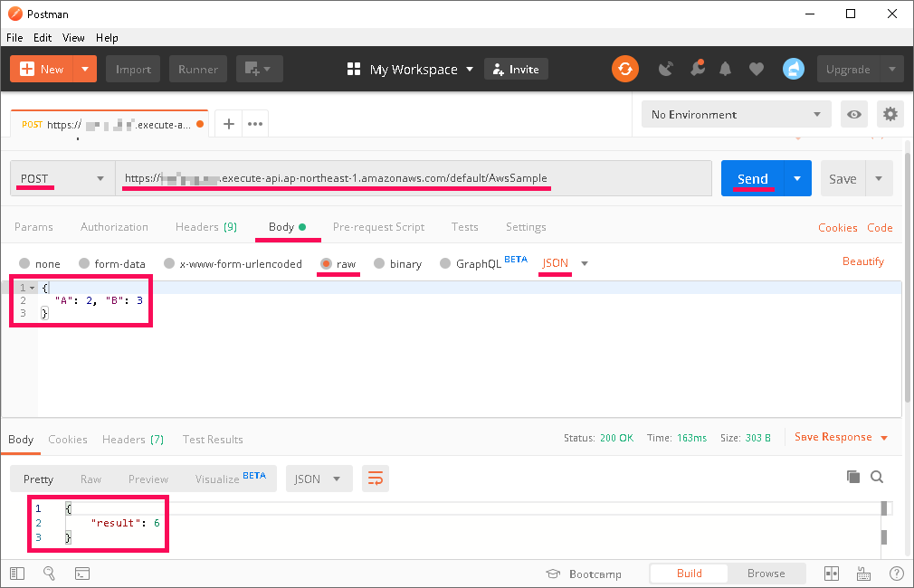The width and height of the screenshot is (914, 588).
Task: Open the wrench settings icon
Action: click(x=697, y=69)
